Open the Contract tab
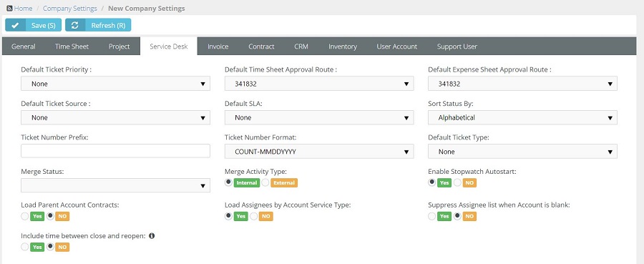Screen dimensions: 644x264 pyautogui.click(x=261, y=47)
